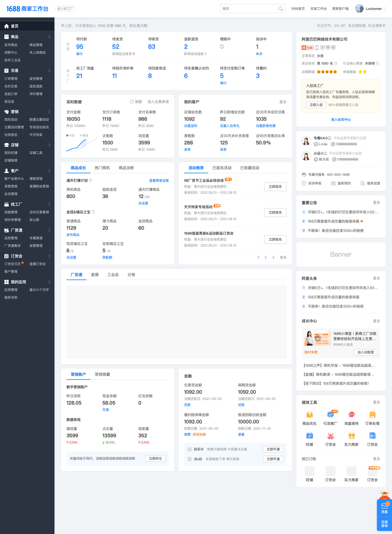
Task: Open the 商品优化 tool icon
Action: (x=309, y=415)
